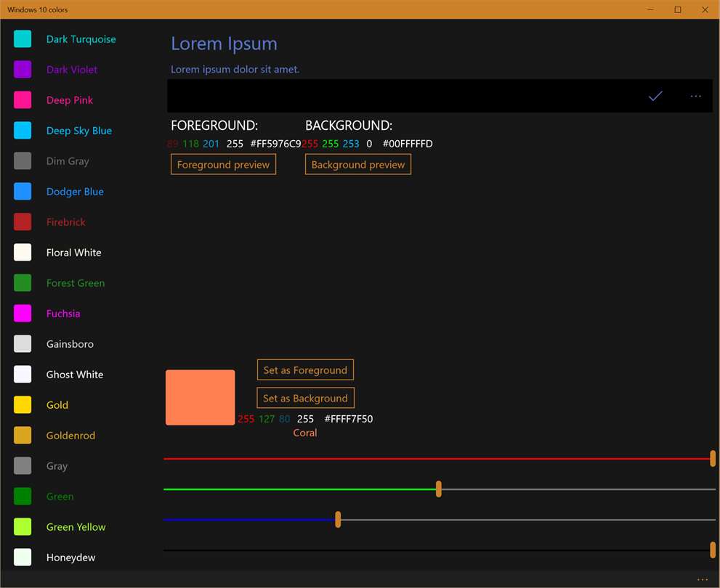Screen dimensions: 720x588
Task: Click the 'Deep Pink' list label
Action: tap(69, 100)
